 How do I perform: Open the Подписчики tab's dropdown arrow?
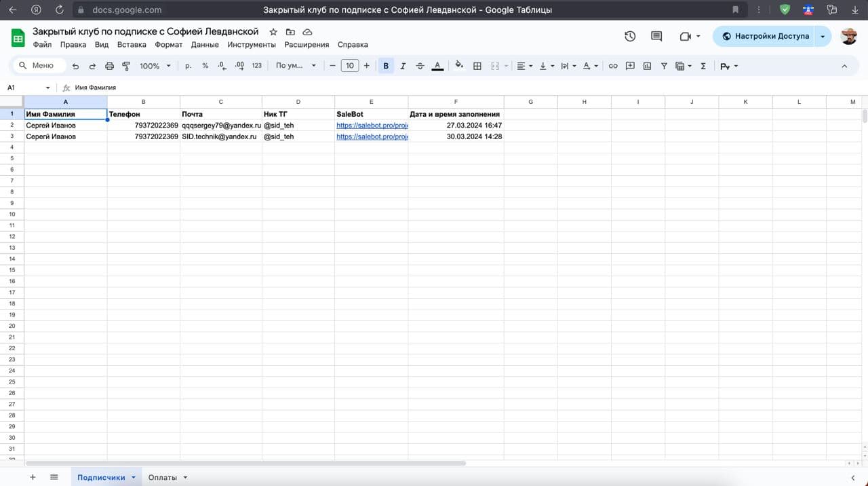[134, 478]
